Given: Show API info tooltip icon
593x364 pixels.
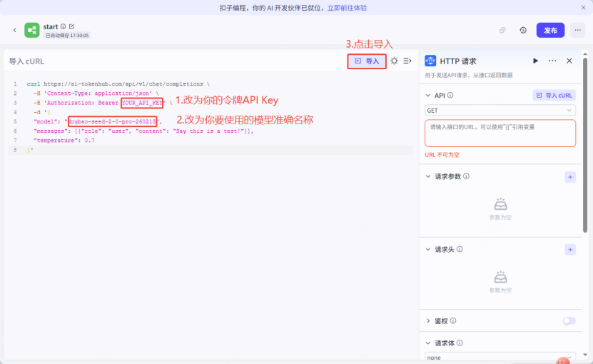Looking at the screenshot, I should [450, 96].
